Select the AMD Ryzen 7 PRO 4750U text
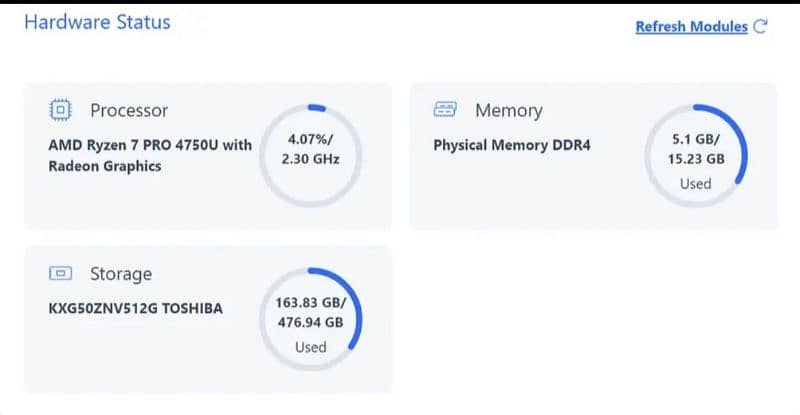 tap(150, 145)
